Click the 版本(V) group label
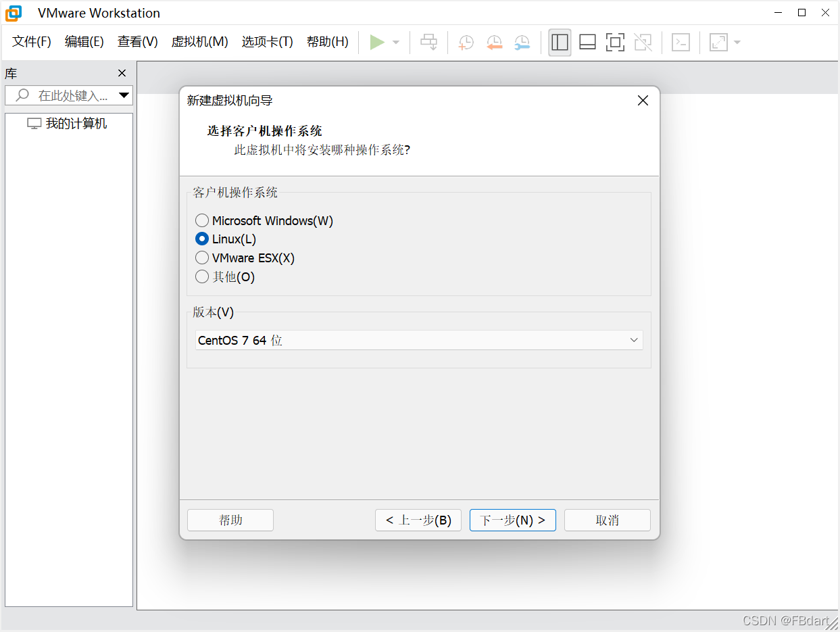Viewport: 840px width, 632px height. click(x=213, y=312)
